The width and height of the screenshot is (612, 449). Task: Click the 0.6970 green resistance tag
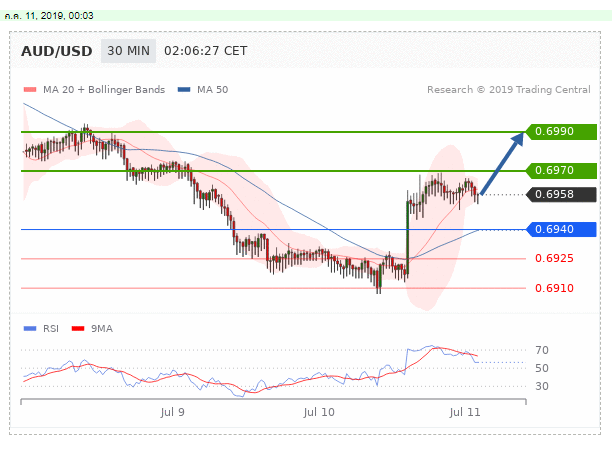point(561,171)
